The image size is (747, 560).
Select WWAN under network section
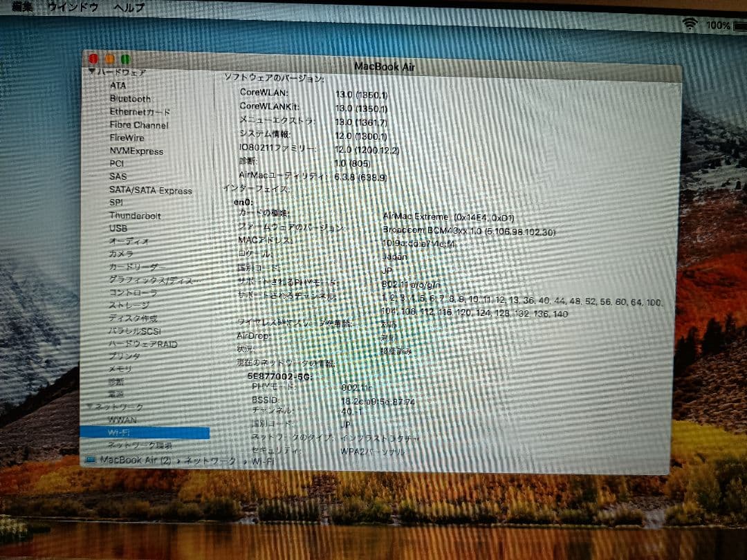[122, 420]
